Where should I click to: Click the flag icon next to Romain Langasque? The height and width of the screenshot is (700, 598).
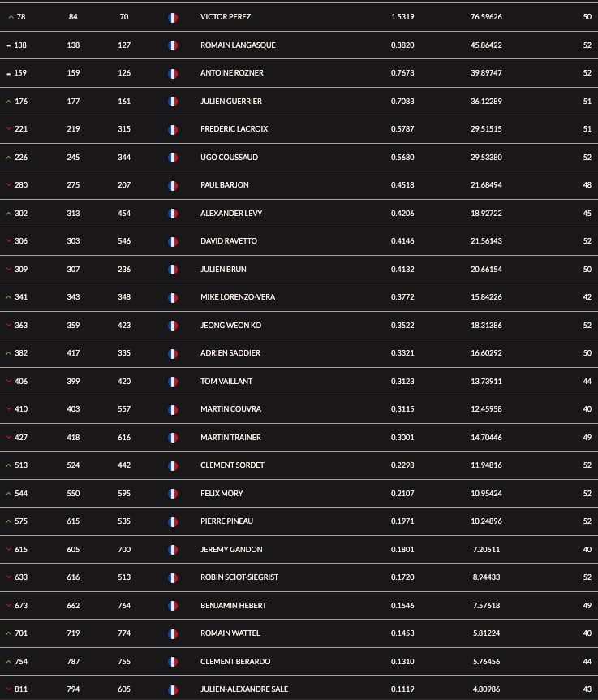point(173,45)
